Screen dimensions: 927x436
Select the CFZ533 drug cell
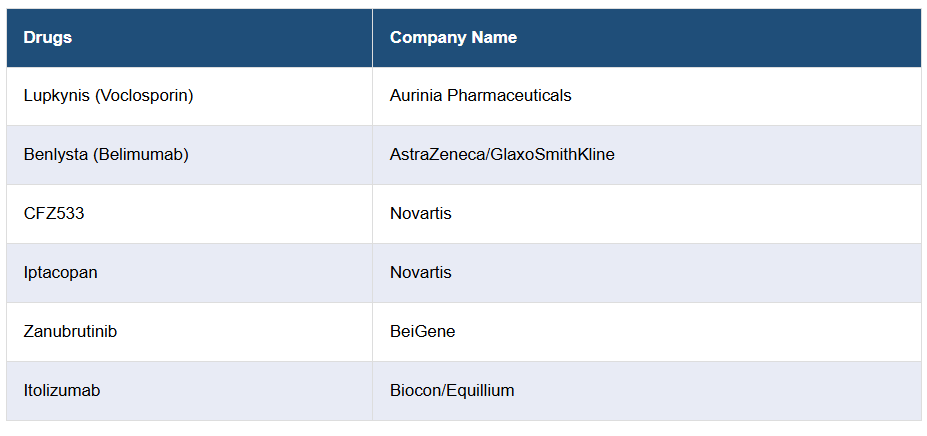pyautogui.click(x=54, y=214)
